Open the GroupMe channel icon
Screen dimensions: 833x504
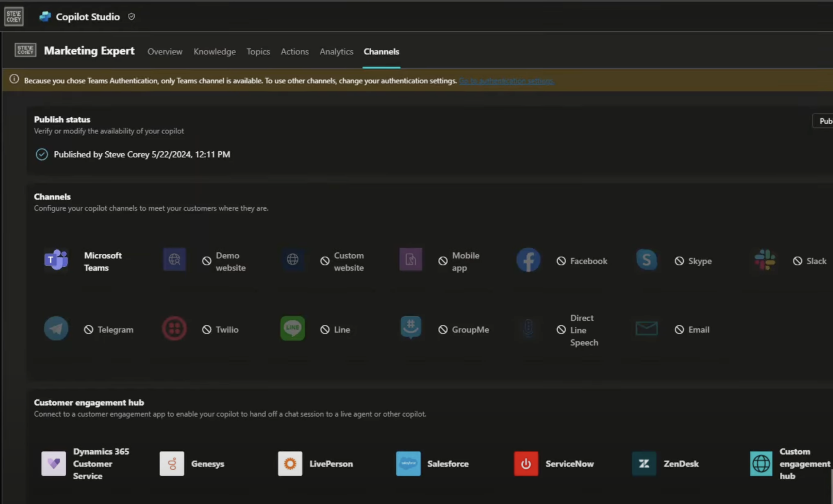tap(410, 327)
